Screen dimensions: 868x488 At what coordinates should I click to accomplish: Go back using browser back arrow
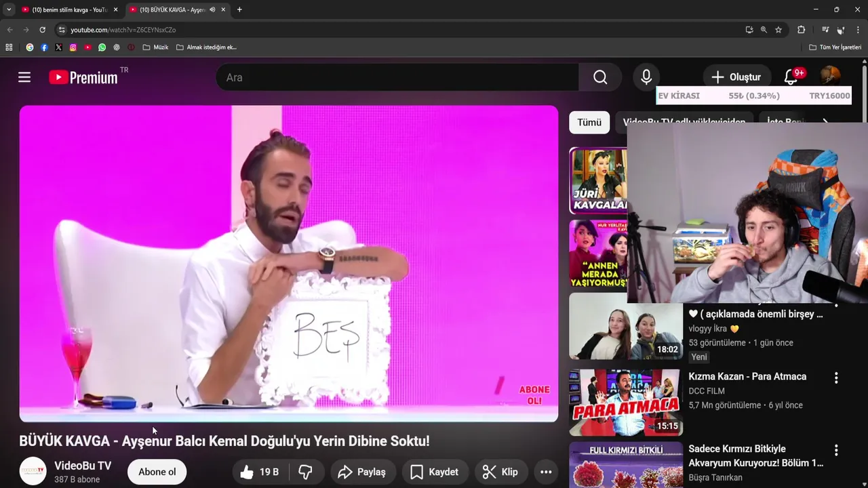point(9,30)
